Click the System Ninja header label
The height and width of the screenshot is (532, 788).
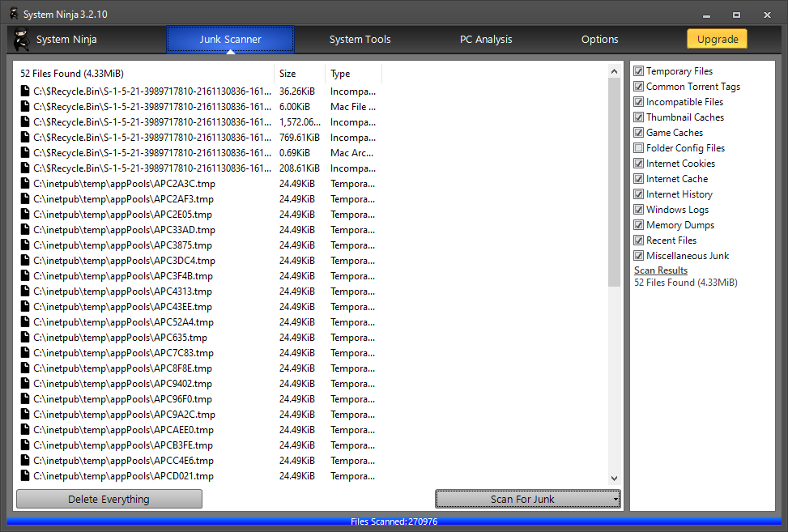pos(66,39)
